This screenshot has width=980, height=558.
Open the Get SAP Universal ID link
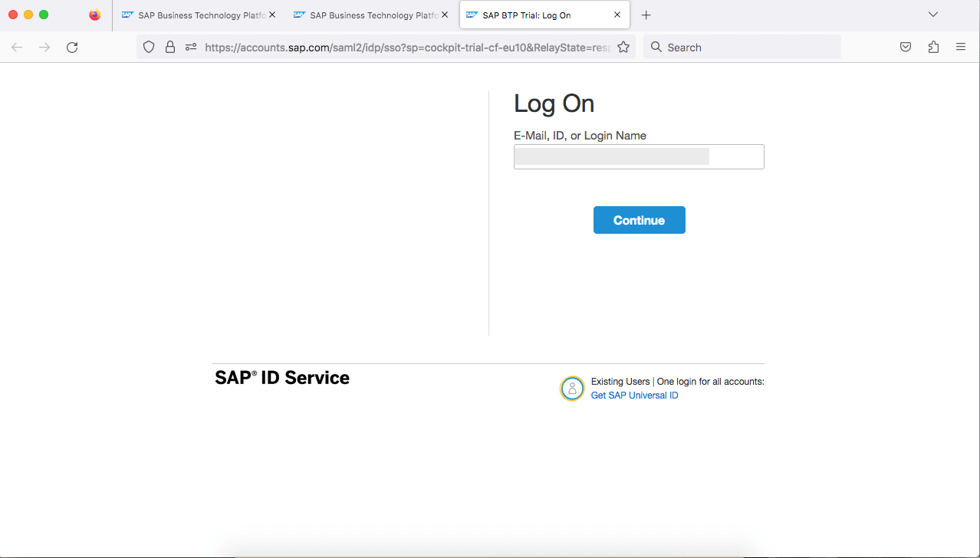pos(634,396)
